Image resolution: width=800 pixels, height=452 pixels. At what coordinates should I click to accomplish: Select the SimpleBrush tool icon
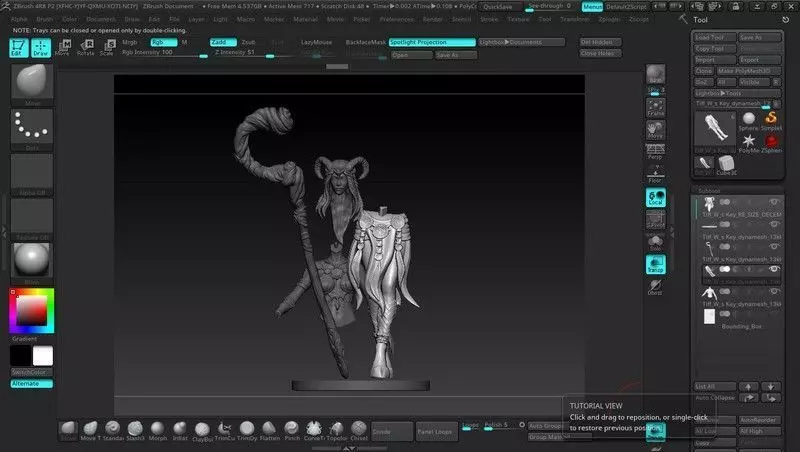pyautogui.click(x=771, y=121)
